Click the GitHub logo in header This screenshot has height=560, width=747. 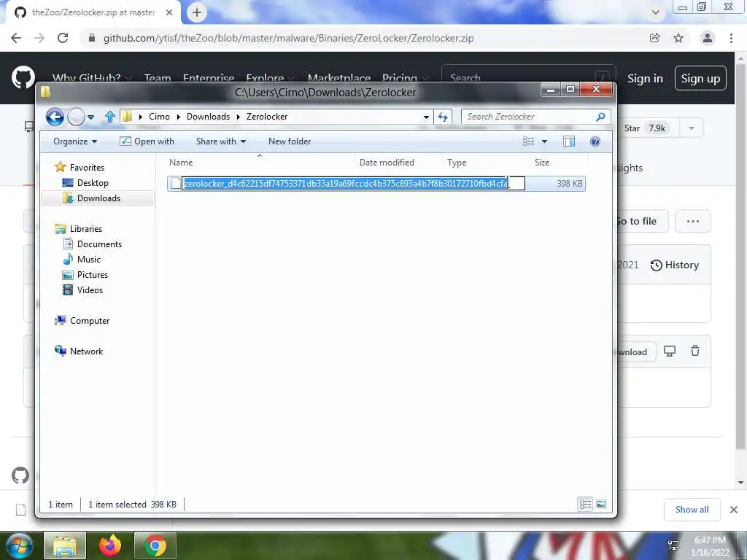click(x=23, y=77)
